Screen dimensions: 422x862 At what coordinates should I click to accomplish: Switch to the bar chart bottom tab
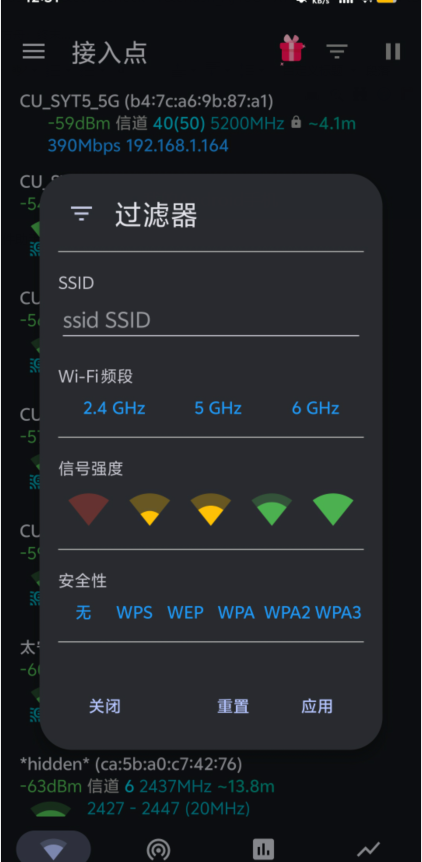pyautogui.click(x=264, y=850)
